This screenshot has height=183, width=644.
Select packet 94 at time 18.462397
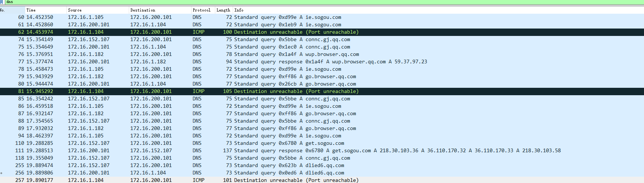[x=322, y=136]
